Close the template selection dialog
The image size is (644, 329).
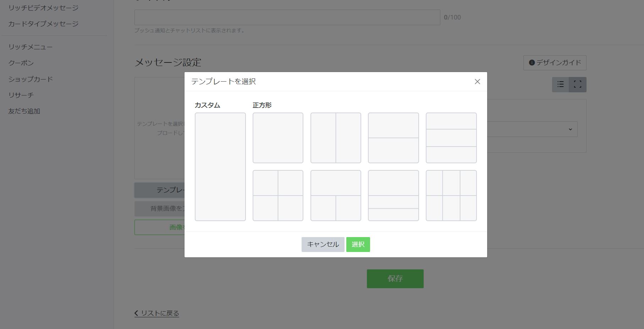point(477,82)
